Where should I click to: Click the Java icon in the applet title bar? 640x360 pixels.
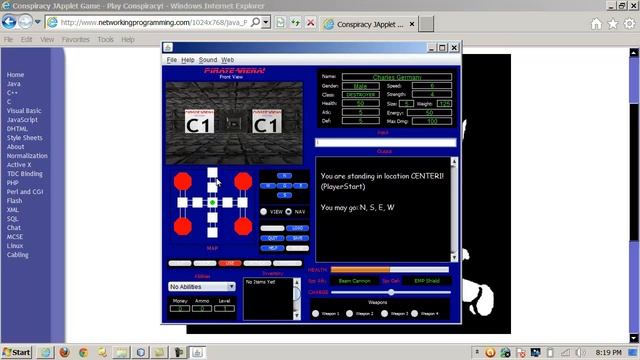tap(168, 47)
